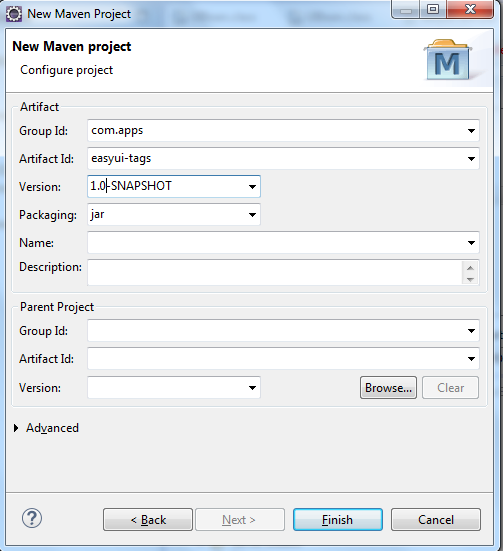Click the Clear button in Parent Project
Image resolution: width=503 pixels, height=551 pixels.
point(451,388)
